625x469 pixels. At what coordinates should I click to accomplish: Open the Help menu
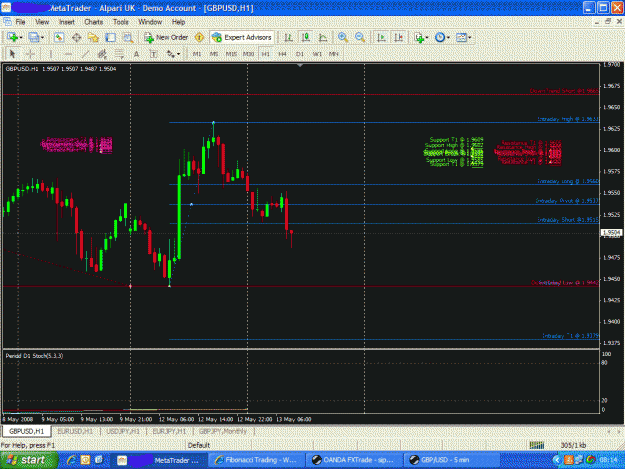[x=178, y=22]
